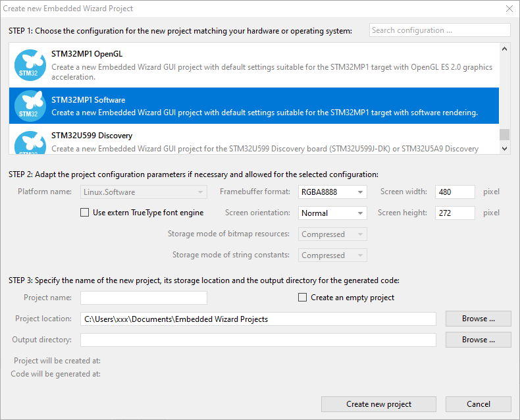Browse for the Project location folder
The image size is (520, 420).
tap(478, 319)
